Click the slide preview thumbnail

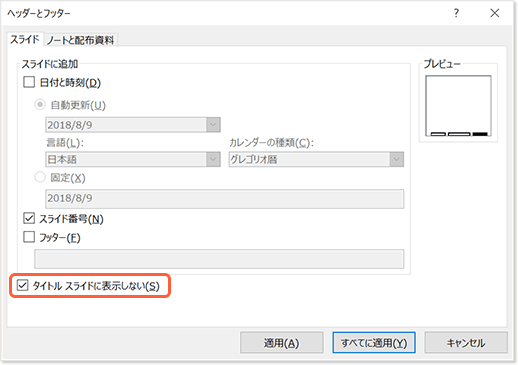[x=458, y=106]
